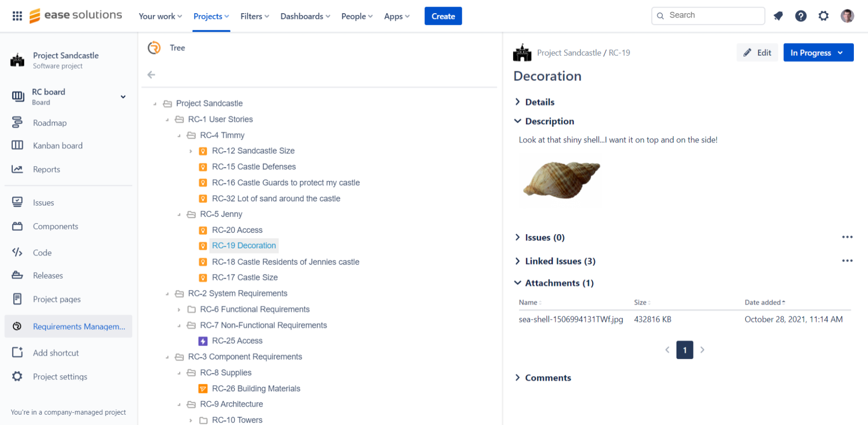Click in the Search field
Image resolution: width=868 pixels, height=425 pixels.
pos(708,16)
